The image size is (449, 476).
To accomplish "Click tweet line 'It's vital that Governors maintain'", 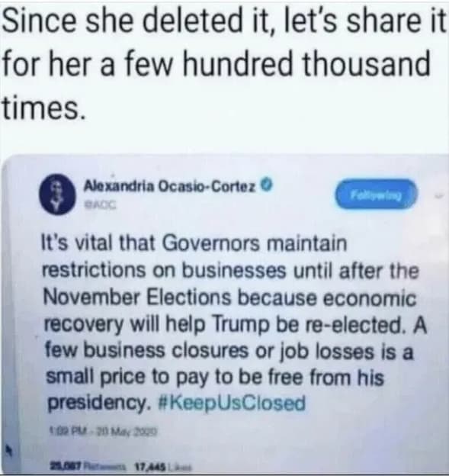I will pyautogui.click(x=194, y=243).
